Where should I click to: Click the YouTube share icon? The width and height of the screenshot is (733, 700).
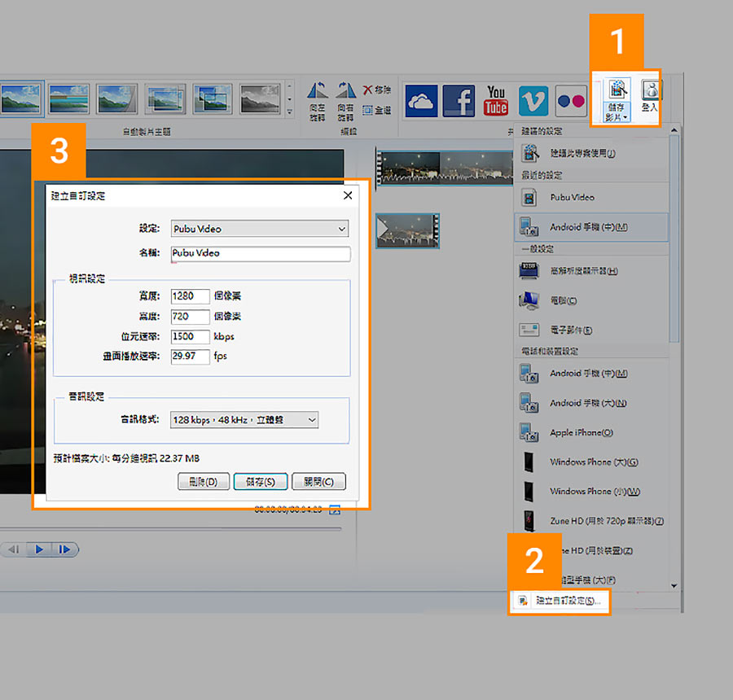(496, 101)
